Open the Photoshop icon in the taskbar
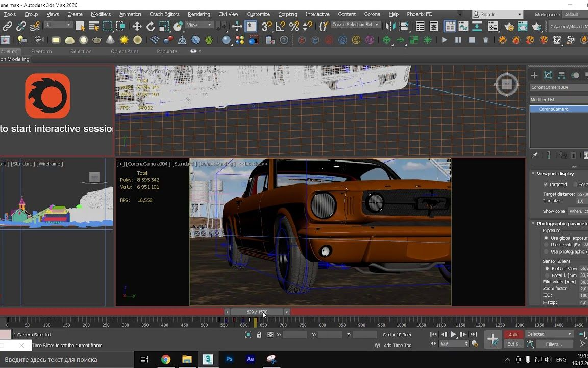The image size is (588, 368). [229, 359]
